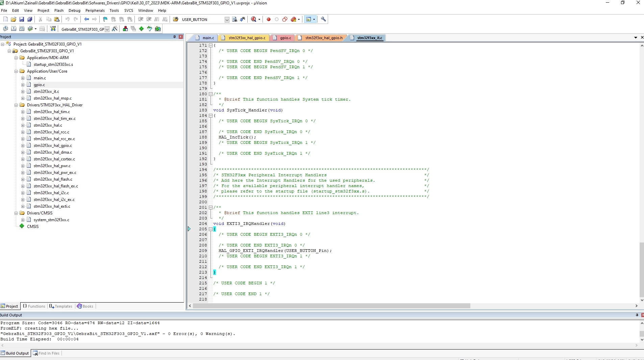This screenshot has height=360, width=644.
Task: Select the CMSIS component item
Action: 33,227
